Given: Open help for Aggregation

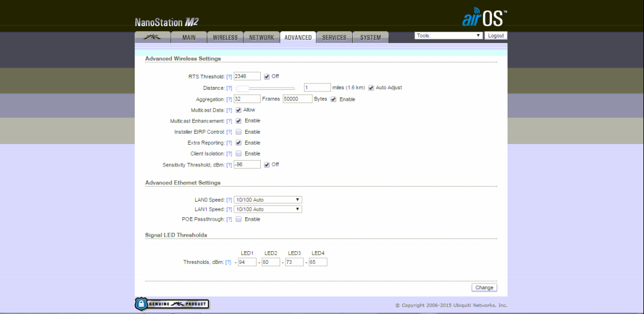Looking at the screenshot, I should [x=229, y=100].
